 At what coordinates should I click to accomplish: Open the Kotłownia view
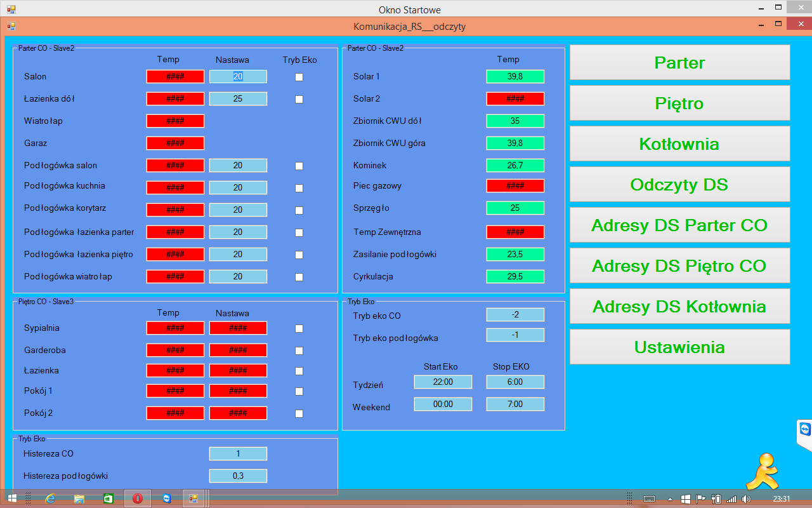point(680,144)
